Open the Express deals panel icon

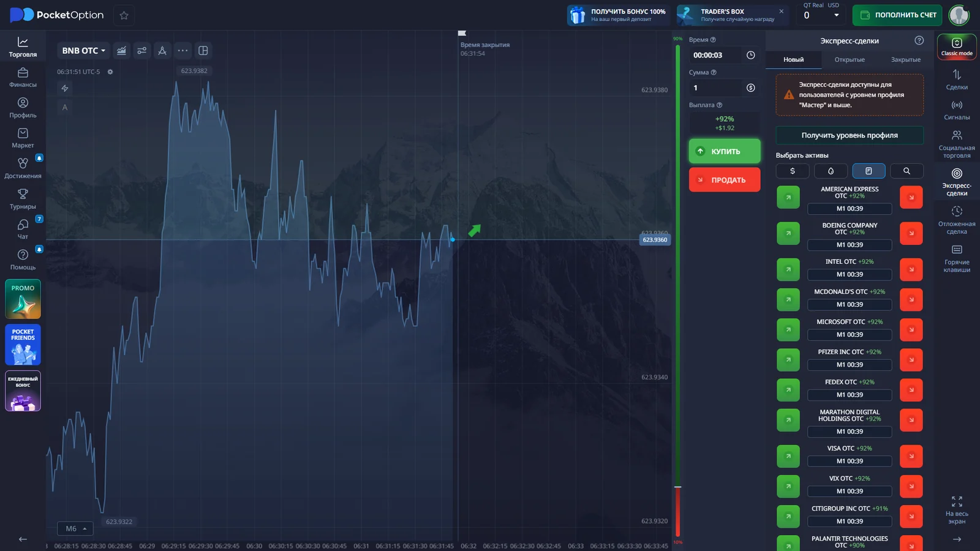coord(957,182)
